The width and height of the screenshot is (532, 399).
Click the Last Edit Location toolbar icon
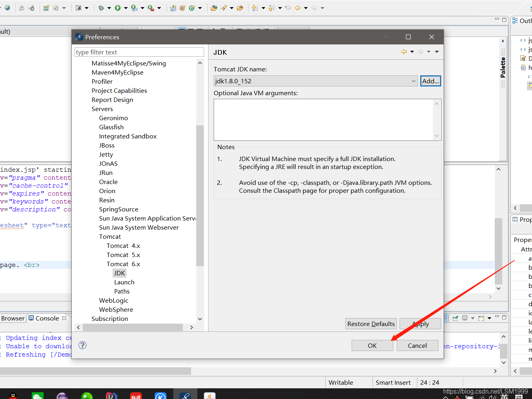pyautogui.click(x=288, y=8)
